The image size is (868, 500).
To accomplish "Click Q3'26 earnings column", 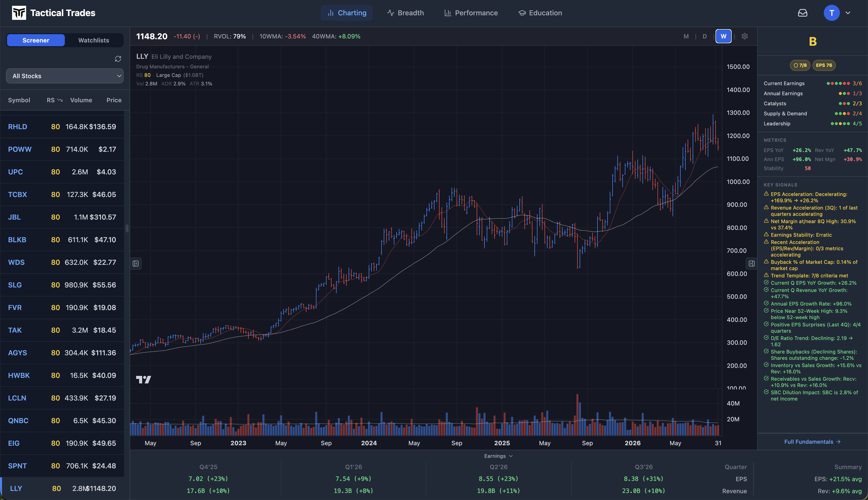I will click(x=643, y=479).
